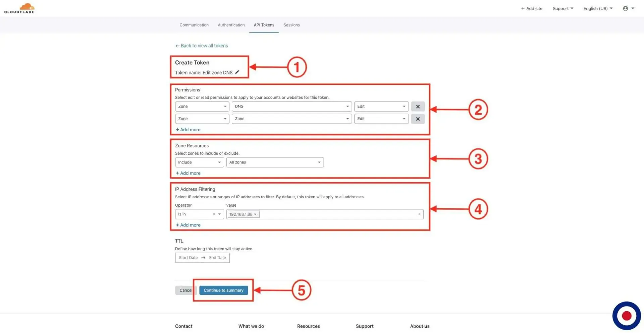Edit token name with pencil icon

click(237, 72)
